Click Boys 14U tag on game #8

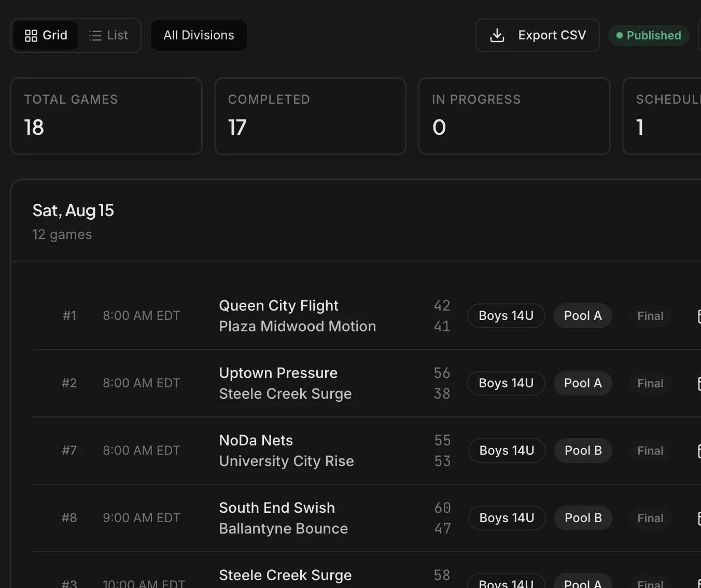[507, 518]
